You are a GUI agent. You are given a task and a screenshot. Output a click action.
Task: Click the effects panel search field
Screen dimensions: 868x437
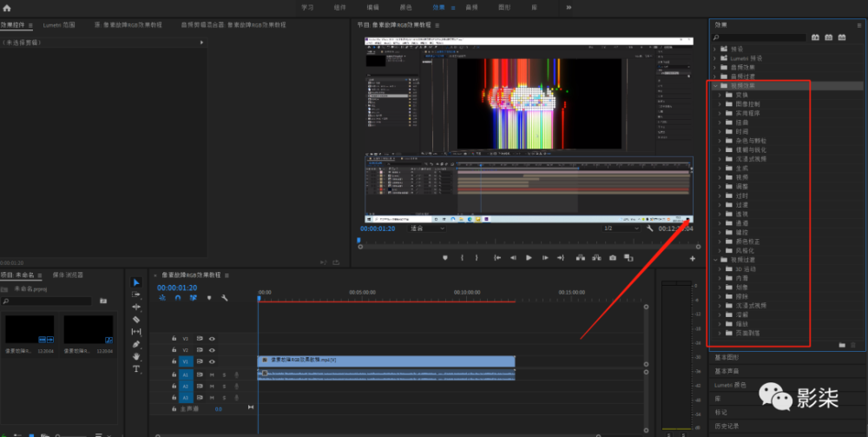pyautogui.click(x=759, y=37)
